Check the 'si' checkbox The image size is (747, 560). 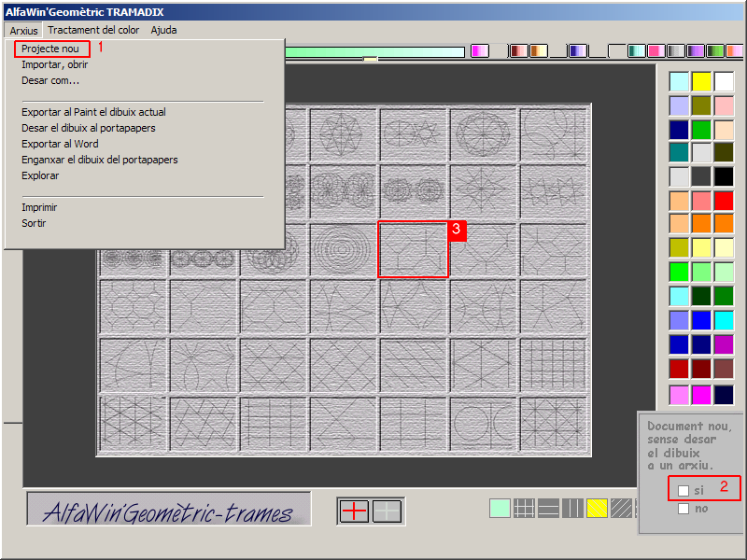(684, 491)
